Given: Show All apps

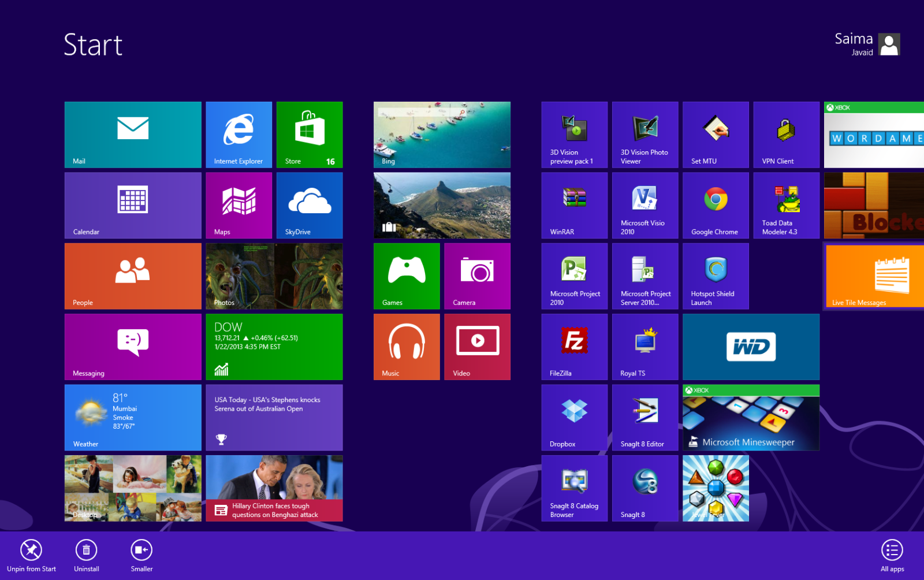Looking at the screenshot, I should [x=892, y=556].
